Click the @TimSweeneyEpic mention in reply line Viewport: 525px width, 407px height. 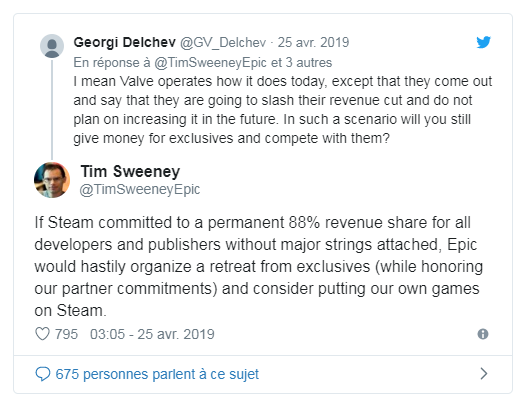point(210,63)
